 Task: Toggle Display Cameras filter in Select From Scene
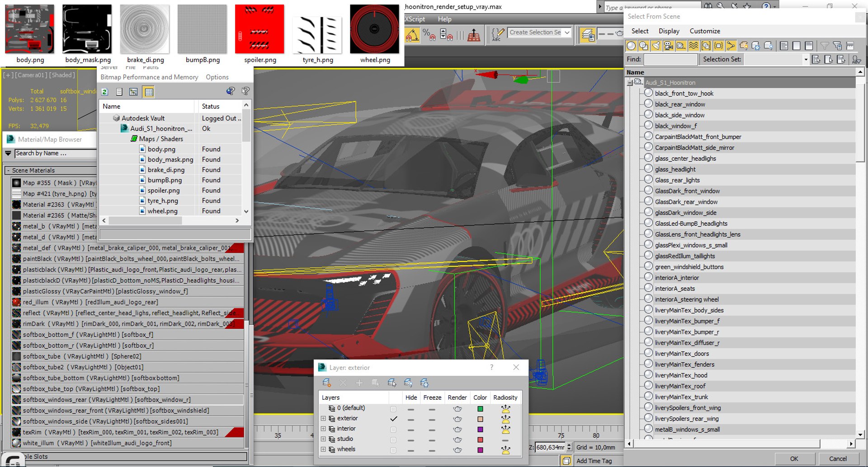[x=668, y=46]
